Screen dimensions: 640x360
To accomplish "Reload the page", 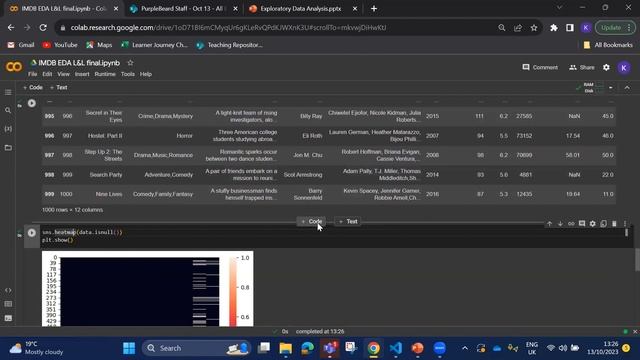I will 43,28.
